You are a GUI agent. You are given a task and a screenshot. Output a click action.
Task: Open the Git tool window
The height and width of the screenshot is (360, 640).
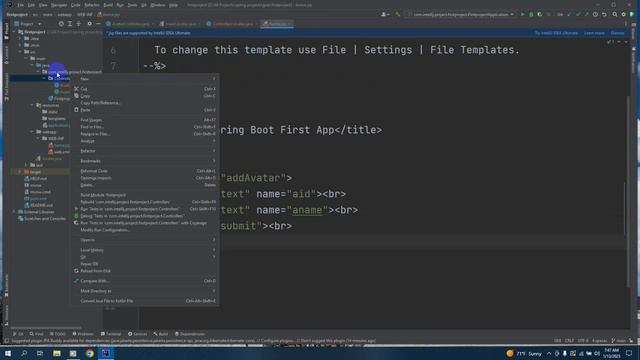[x=18, y=334]
